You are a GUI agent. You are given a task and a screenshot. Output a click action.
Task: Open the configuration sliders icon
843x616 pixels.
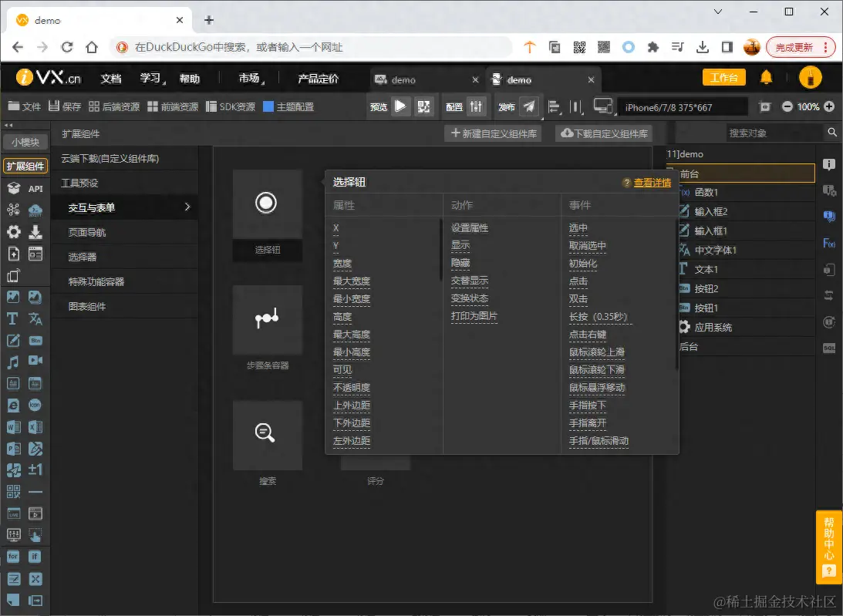(477, 106)
